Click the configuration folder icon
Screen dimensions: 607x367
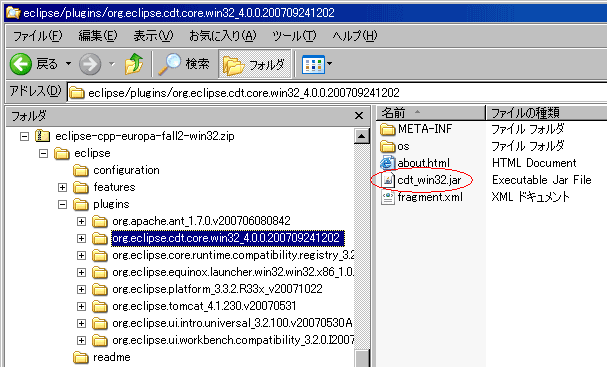tap(81, 170)
